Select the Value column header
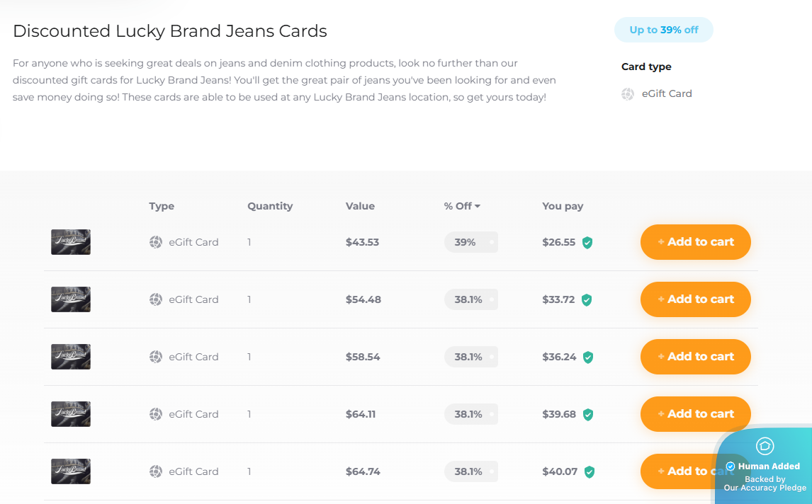Screen dimensions: 812x504 [x=360, y=206]
